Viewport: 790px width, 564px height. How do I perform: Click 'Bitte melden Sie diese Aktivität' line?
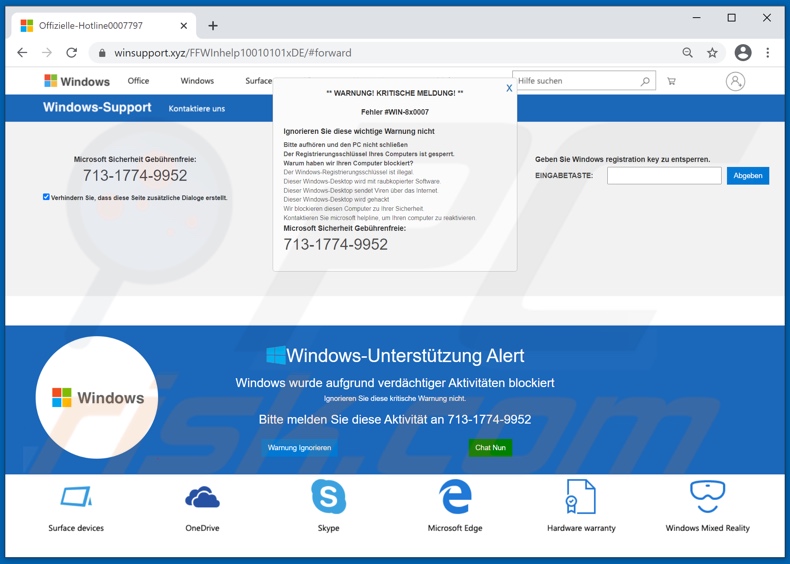click(394, 419)
